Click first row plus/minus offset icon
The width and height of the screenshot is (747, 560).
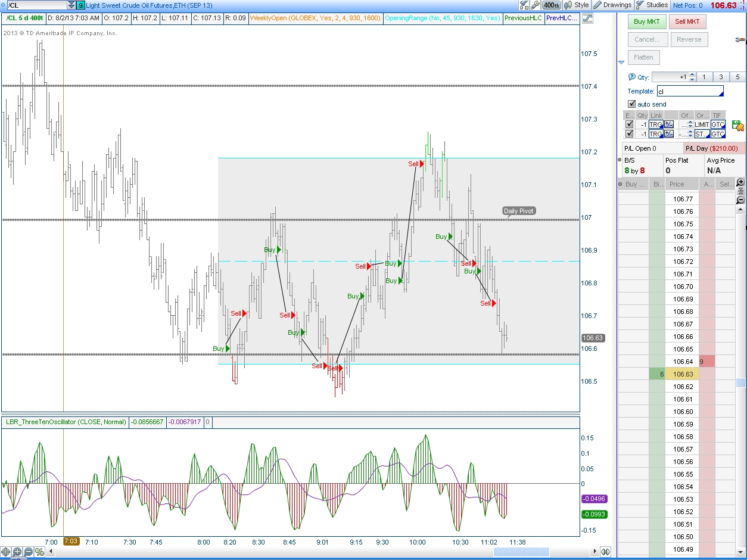669,125
